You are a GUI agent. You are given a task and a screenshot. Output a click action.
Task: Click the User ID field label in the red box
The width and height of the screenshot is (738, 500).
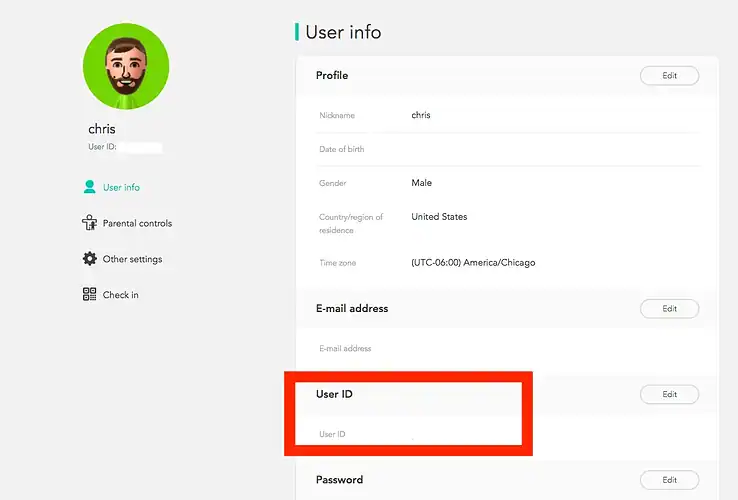332,434
